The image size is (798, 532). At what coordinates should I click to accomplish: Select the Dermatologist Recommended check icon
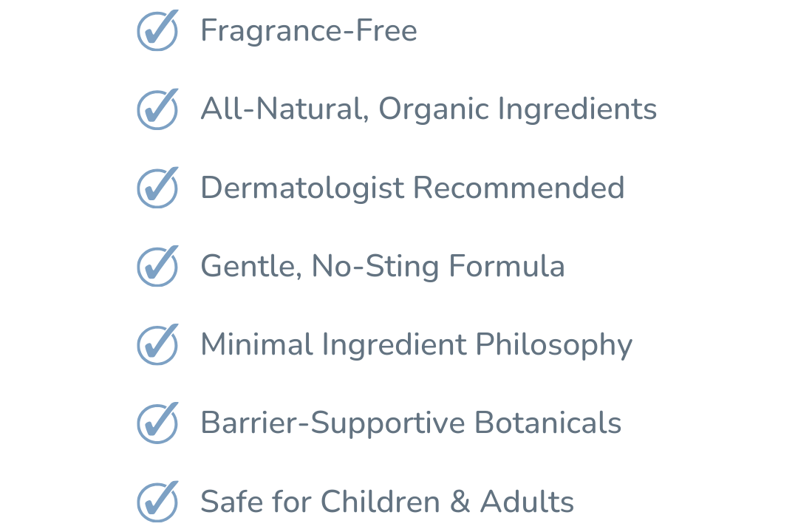157,188
